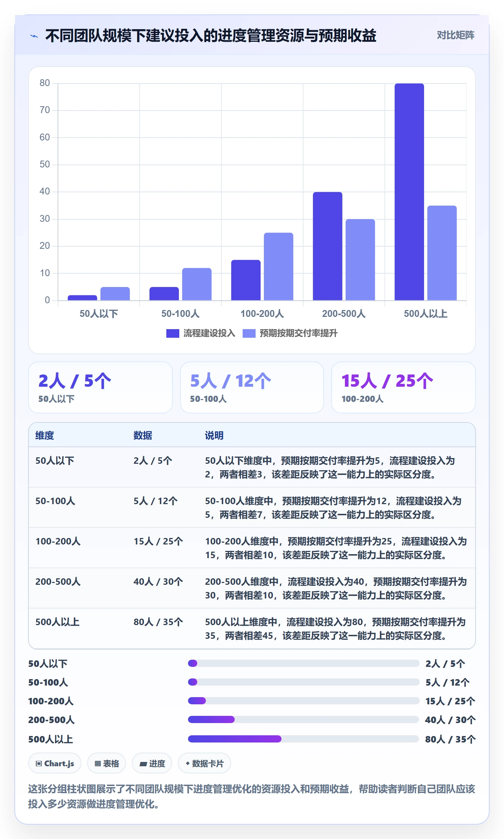This screenshot has height=839, width=504.
Task: Click the 预期按期交付率提升 legend label
Action: click(298, 333)
